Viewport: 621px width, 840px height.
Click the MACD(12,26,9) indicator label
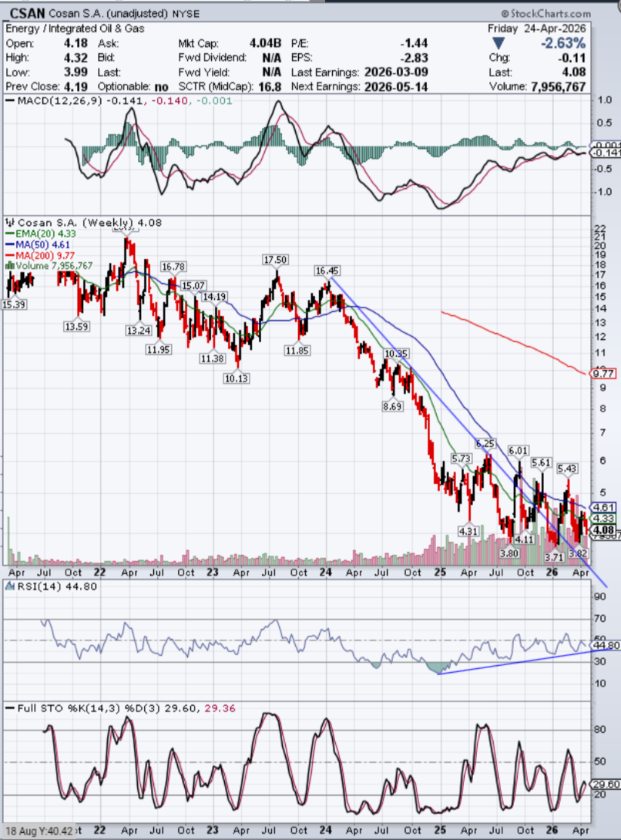point(59,101)
